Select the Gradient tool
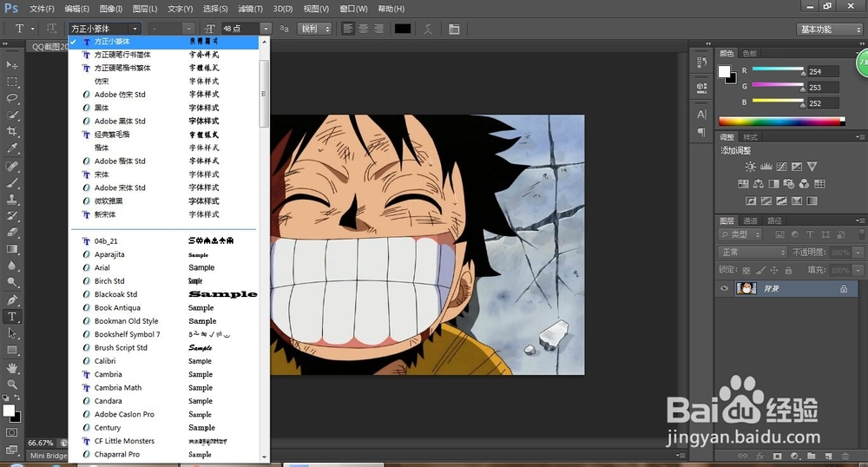The height and width of the screenshot is (467, 868). point(11,249)
